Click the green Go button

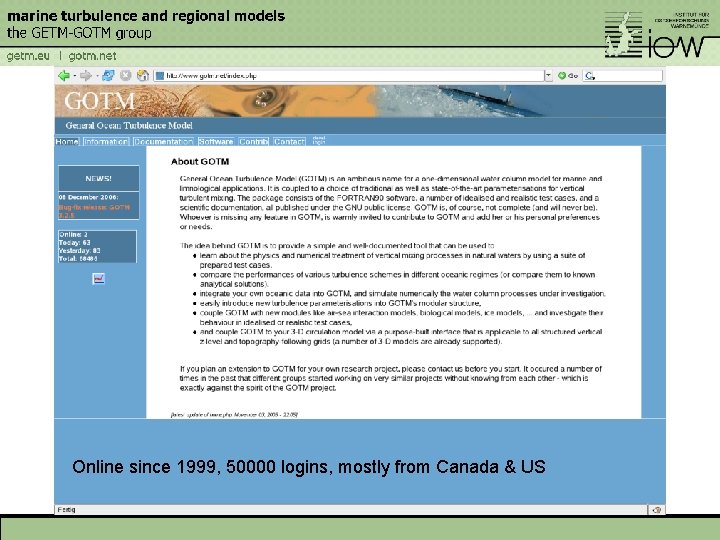568,76
